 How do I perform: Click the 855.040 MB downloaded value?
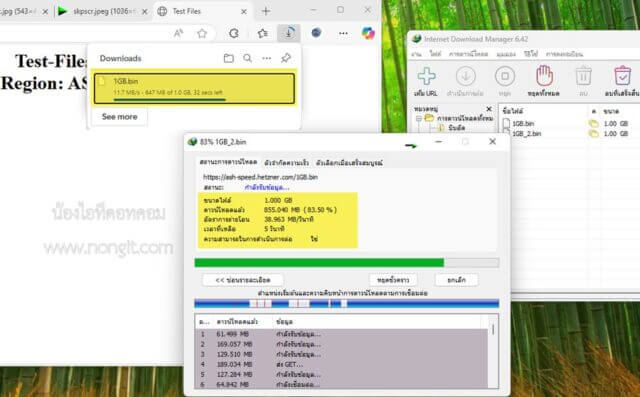coord(301,210)
